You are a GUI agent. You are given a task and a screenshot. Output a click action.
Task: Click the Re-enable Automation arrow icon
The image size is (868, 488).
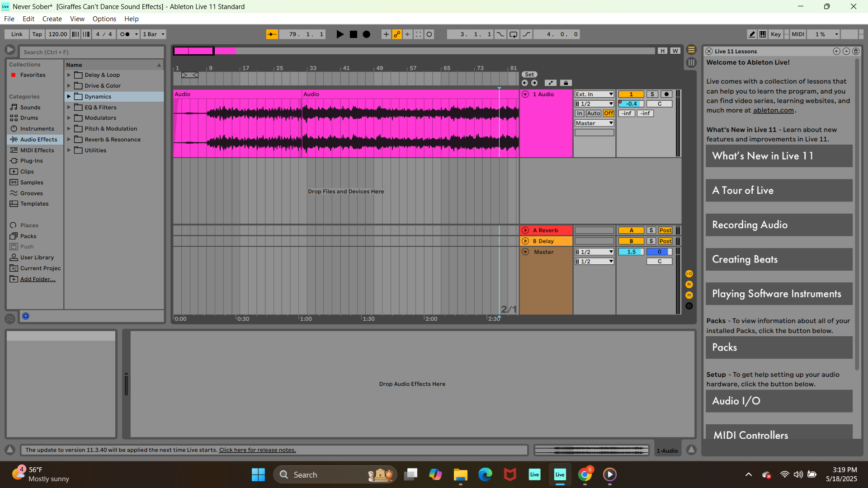click(x=408, y=34)
